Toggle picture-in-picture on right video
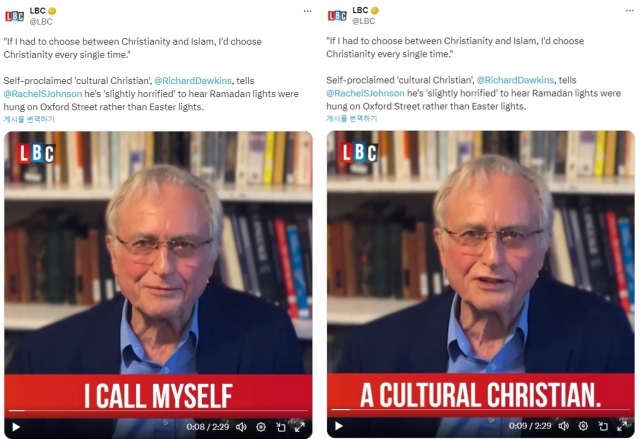The image size is (640, 439). click(603, 426)
